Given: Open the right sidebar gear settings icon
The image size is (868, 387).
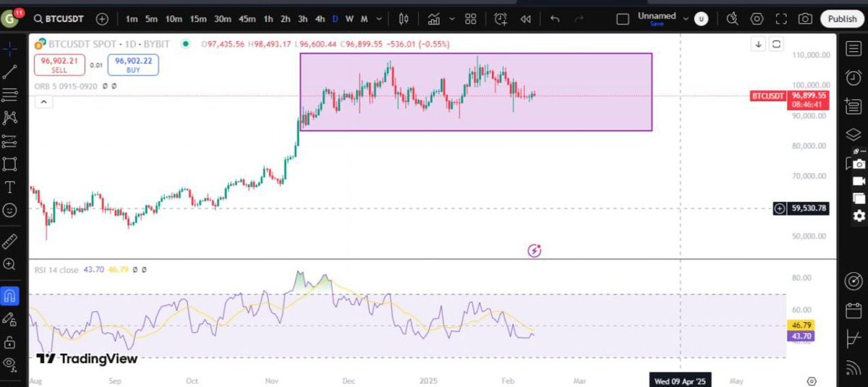Looking at the screenshot, I should 859,216.
